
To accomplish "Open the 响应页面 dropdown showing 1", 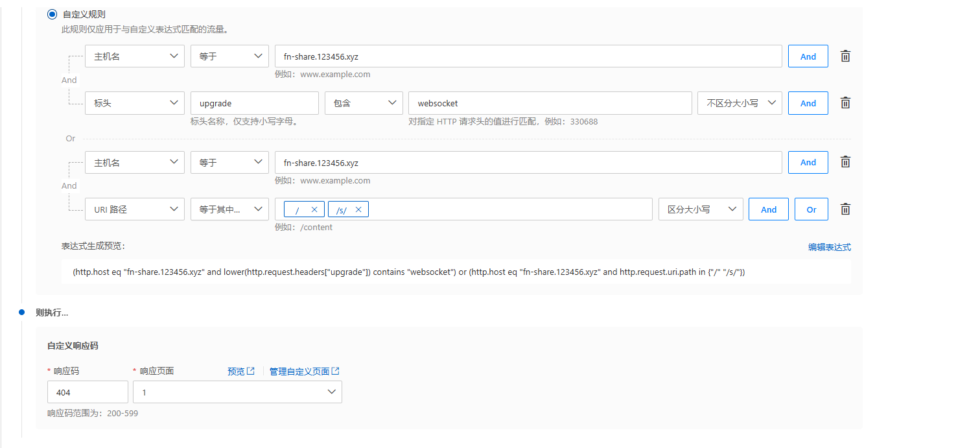I will [237, 392].
